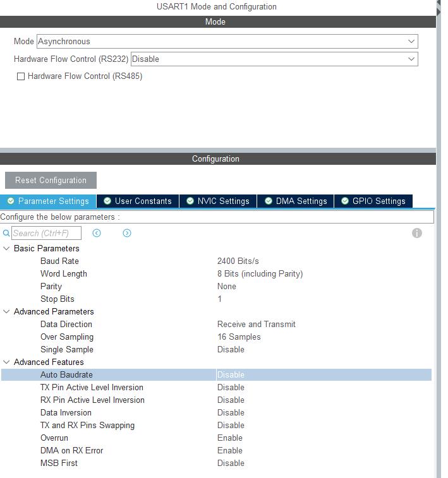Select DMA on RX Error parameter

[x=71, y=451]
